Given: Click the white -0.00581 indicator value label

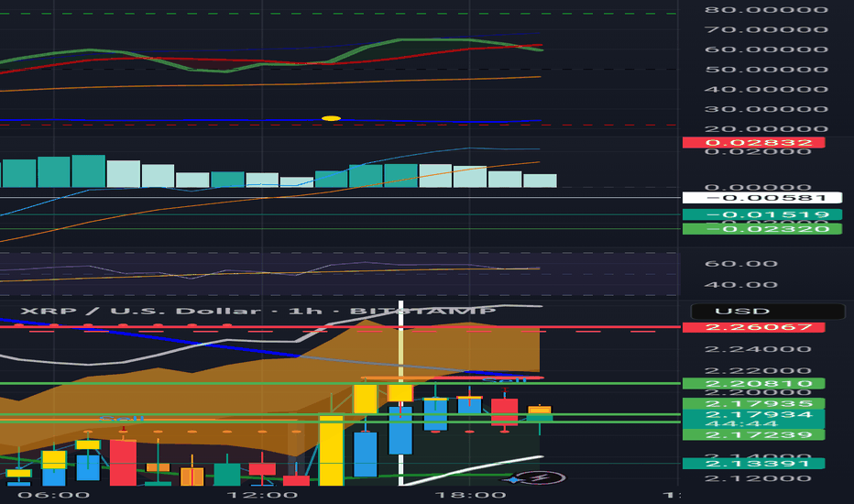Looking at the screenshot, I should (x=762, y=198).
